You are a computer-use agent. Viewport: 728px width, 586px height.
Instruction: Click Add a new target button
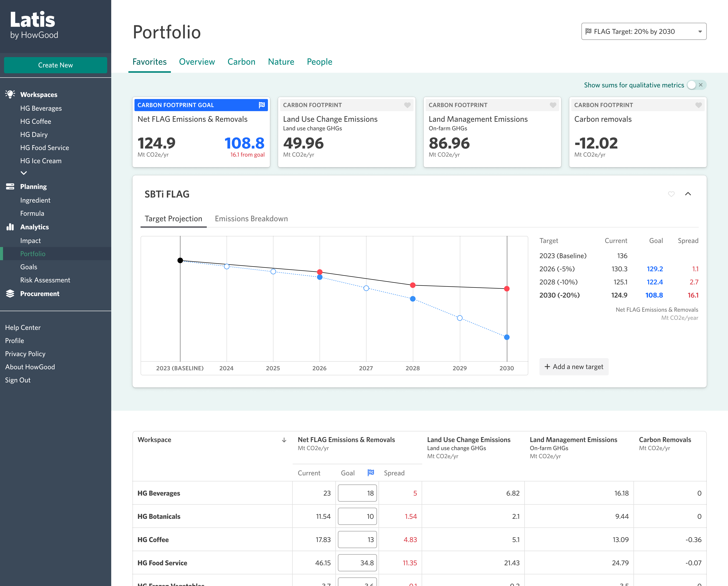point(574,367)
